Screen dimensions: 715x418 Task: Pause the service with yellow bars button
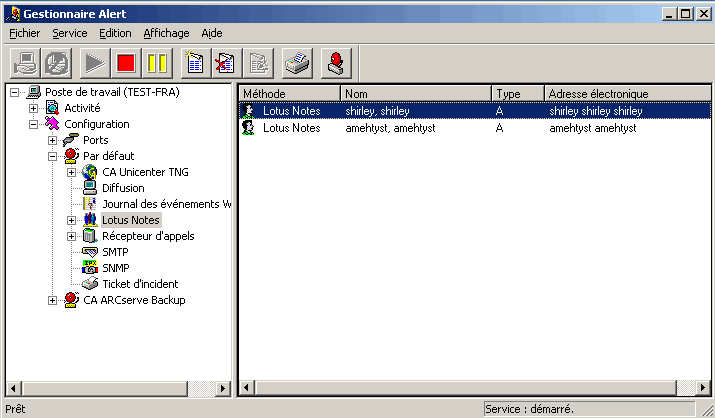tap(157, 63)
